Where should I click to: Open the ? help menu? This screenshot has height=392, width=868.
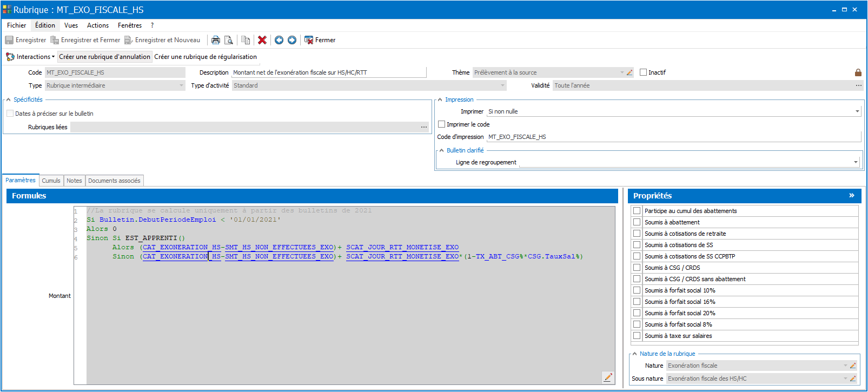pyautogui.click(x=153, y=25)
